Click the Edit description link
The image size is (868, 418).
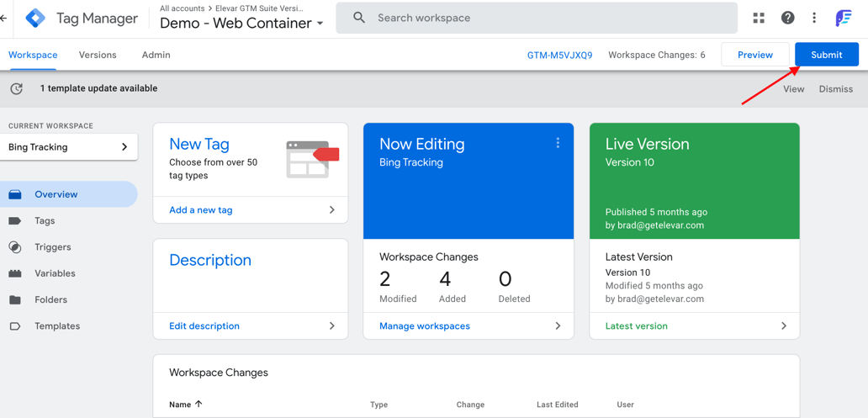point(204,326)
